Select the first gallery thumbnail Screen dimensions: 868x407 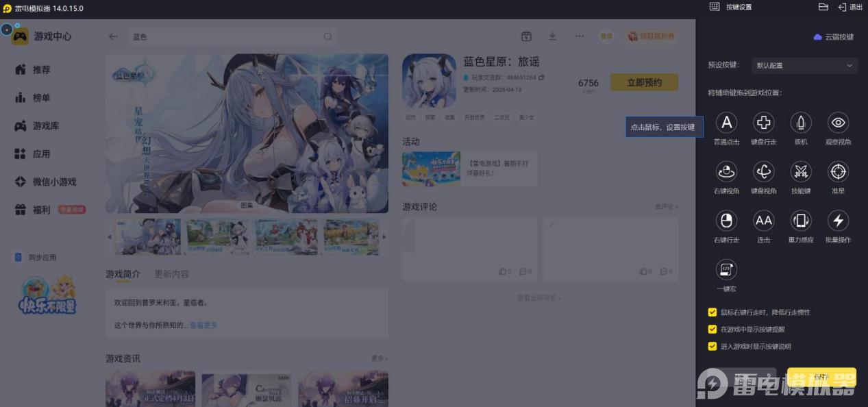pos(148,237)
